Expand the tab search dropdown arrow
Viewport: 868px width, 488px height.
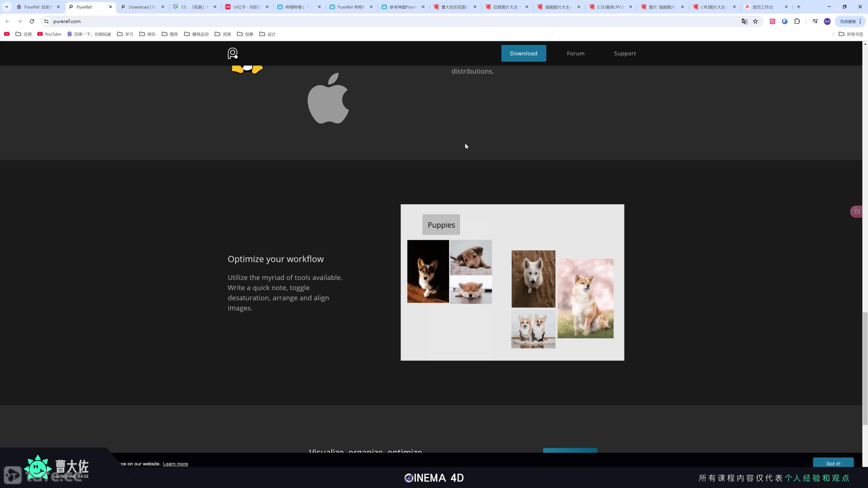(6, 7)
